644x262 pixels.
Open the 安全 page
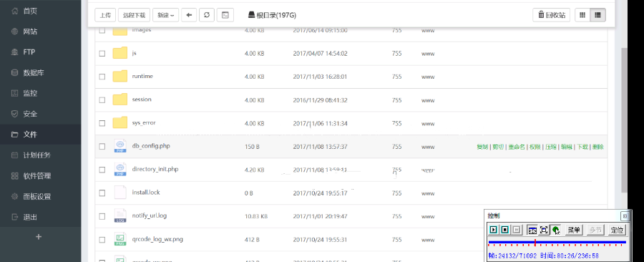click(30, 114)
